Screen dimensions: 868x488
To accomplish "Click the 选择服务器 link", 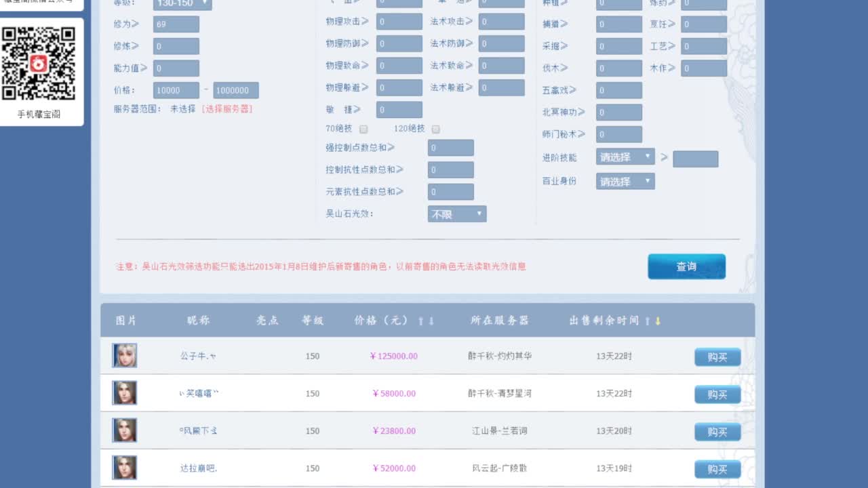I will tap(227, 108).
